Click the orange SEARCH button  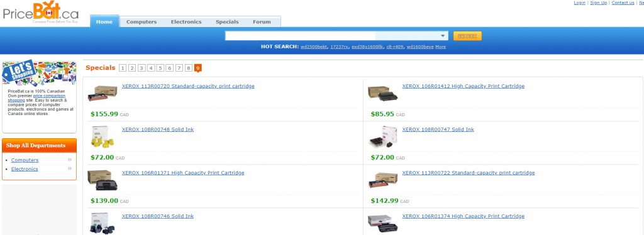[x=467, y=36]
